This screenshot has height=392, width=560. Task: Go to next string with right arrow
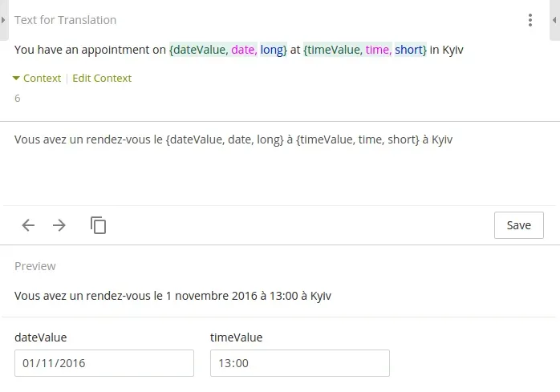coord(59,225)
